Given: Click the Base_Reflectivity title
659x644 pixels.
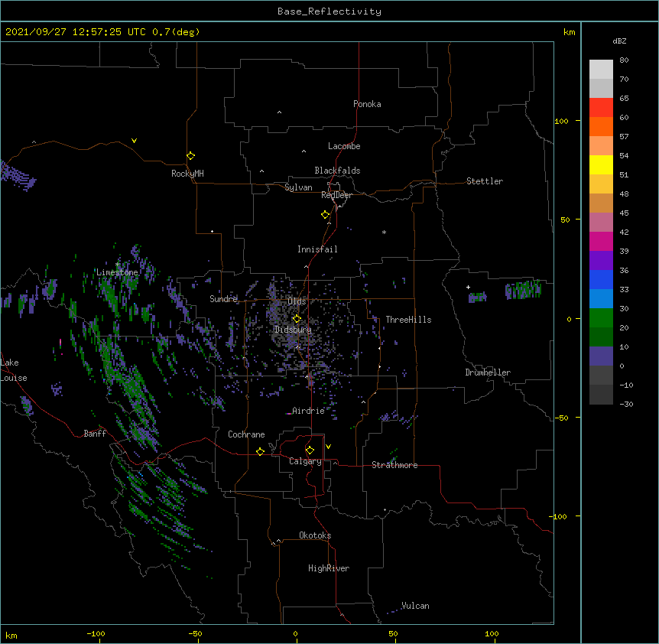Looking at the screenshot, I should click(x=329, y=11).
